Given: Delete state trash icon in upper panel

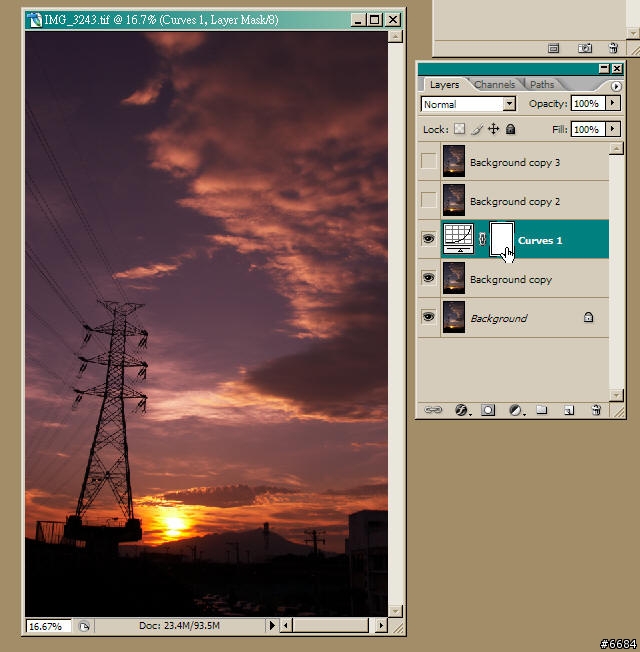Looking at the screenshot, I should 613,48.
